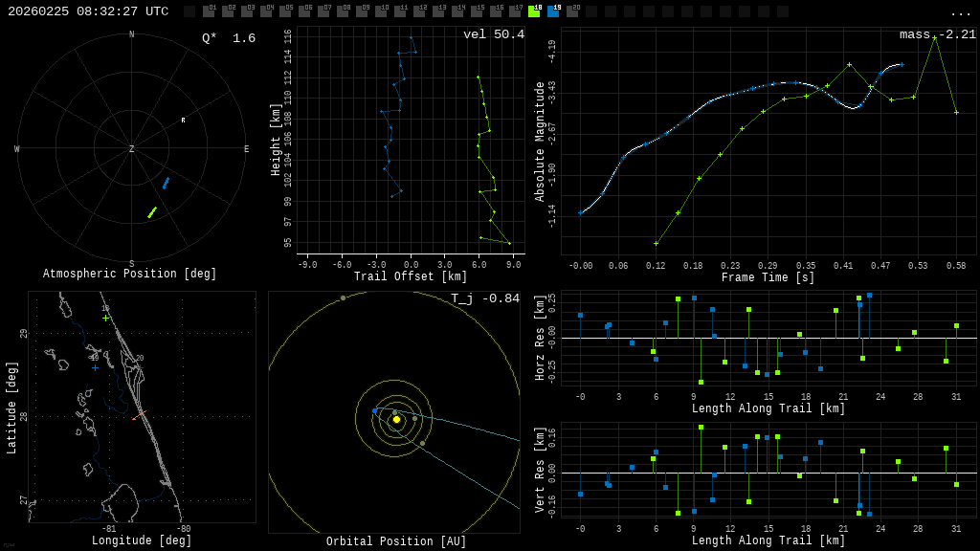Click the vel 50.4 velocity readout
Screen dimensions: 980x551
point(493,35)
